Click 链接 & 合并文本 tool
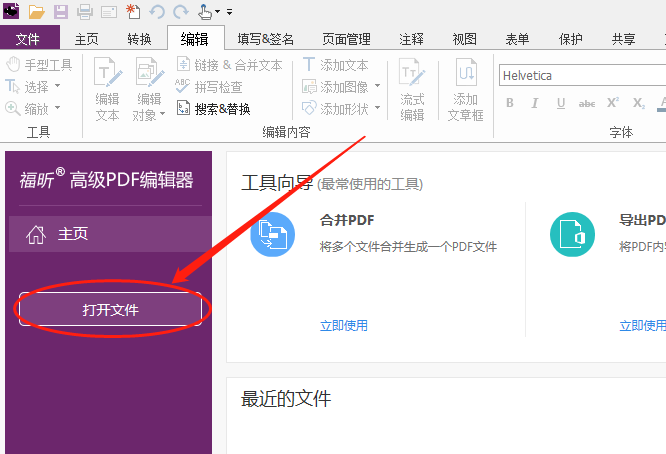 (230, 65)
